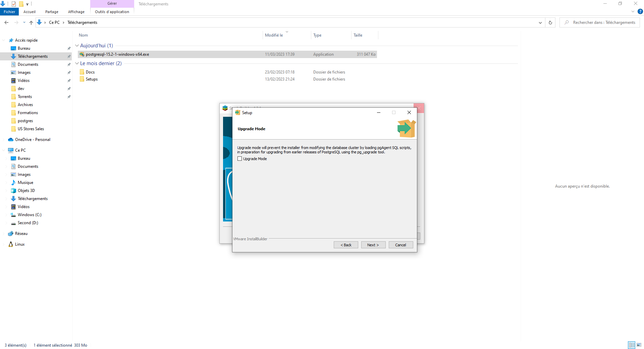
Task: Click Next in the Setup dialog
Action: pyautogui.click(x=373, y=245)
